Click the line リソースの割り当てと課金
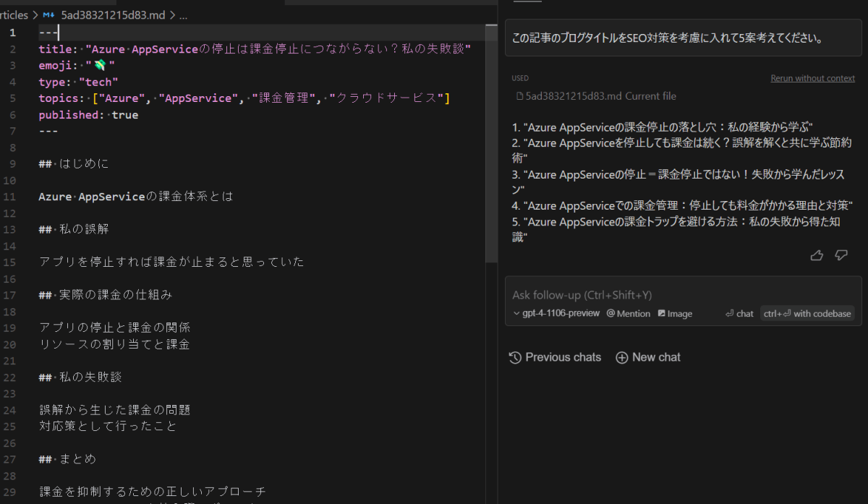Screen dimensions: 868x504 pyautogui.click(x=115, y=344)
